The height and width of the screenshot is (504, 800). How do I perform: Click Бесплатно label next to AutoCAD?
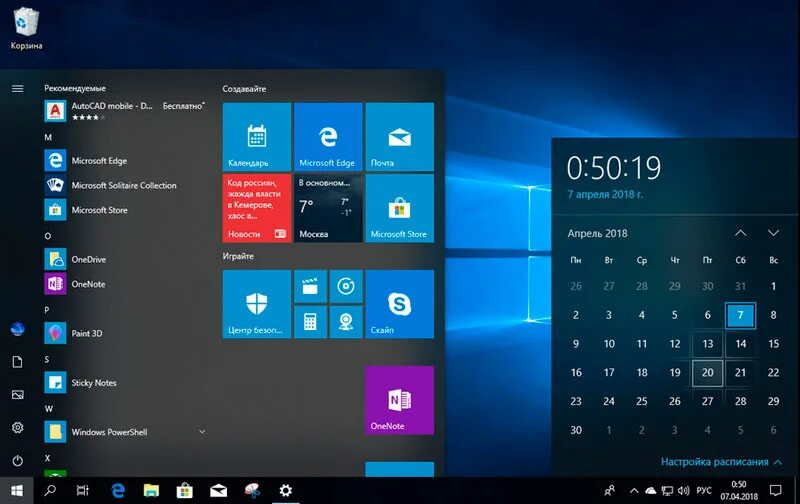[x=183, y=106]
